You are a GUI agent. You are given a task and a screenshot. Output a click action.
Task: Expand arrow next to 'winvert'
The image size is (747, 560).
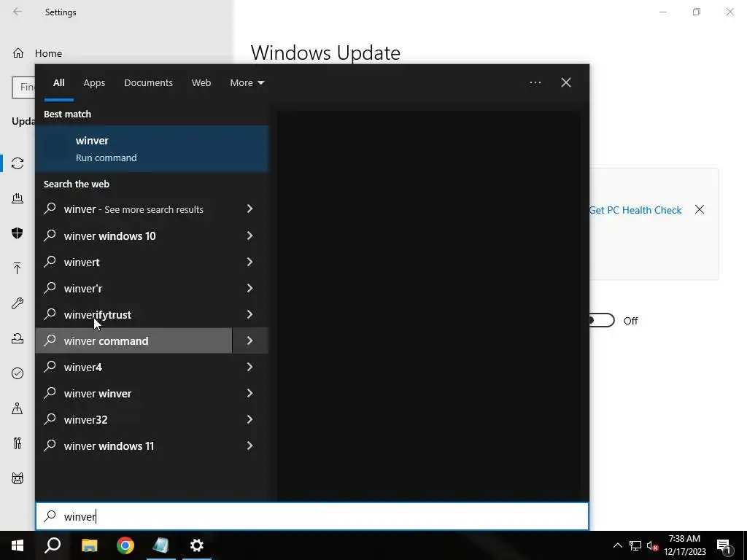click(250, 262)
